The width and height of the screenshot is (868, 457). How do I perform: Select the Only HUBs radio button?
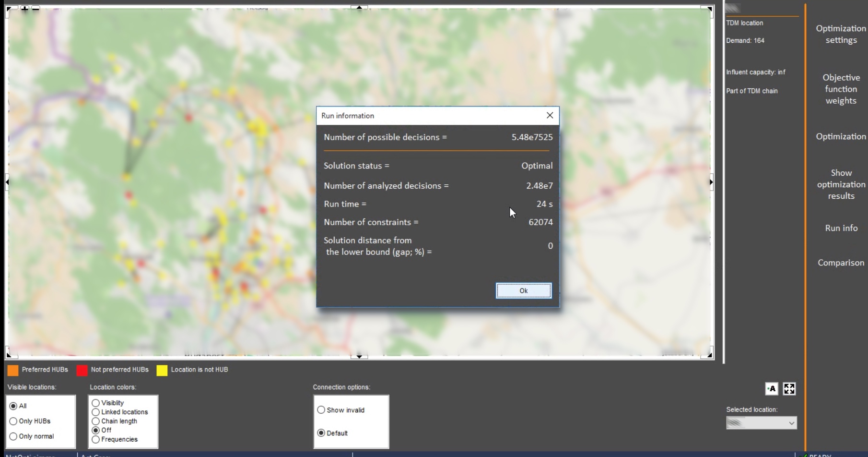(13, 421)
